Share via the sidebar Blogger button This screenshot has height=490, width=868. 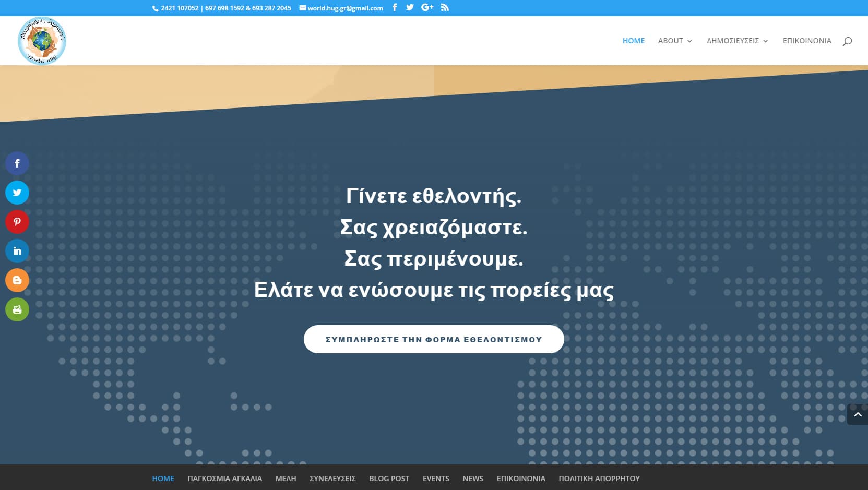[x=17, y=280]
